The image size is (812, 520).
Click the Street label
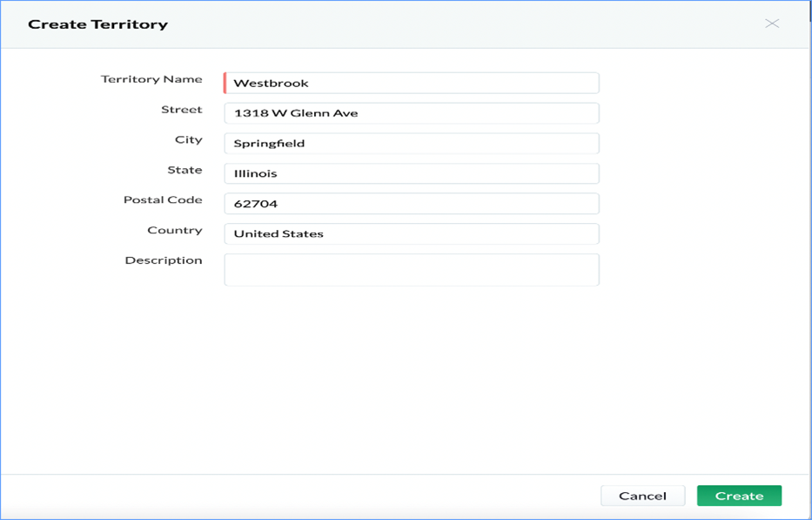(x=181, y=110)
